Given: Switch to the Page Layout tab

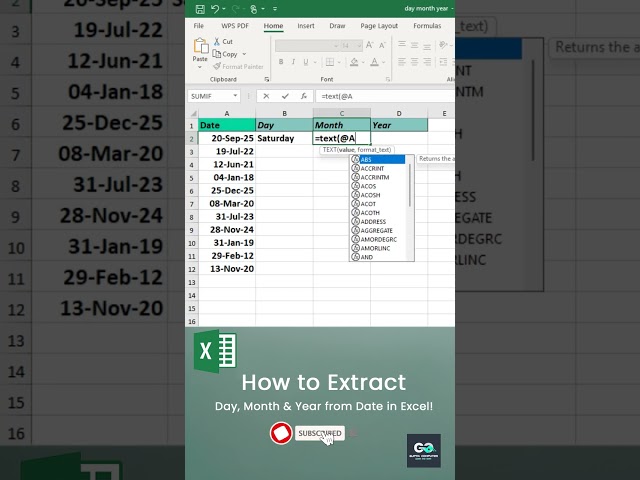Looking at the screenshot, I should point(379,26).
